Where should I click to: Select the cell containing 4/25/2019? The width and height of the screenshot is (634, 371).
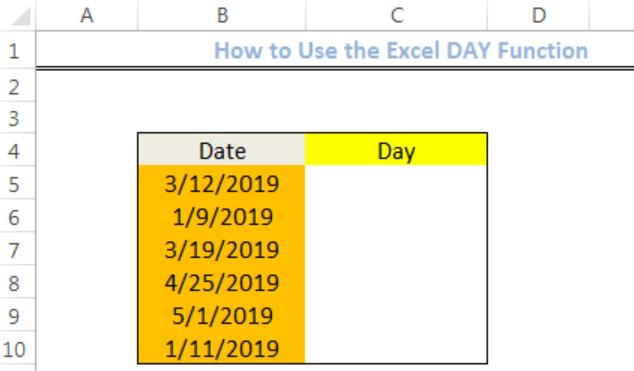coord(222,282)
